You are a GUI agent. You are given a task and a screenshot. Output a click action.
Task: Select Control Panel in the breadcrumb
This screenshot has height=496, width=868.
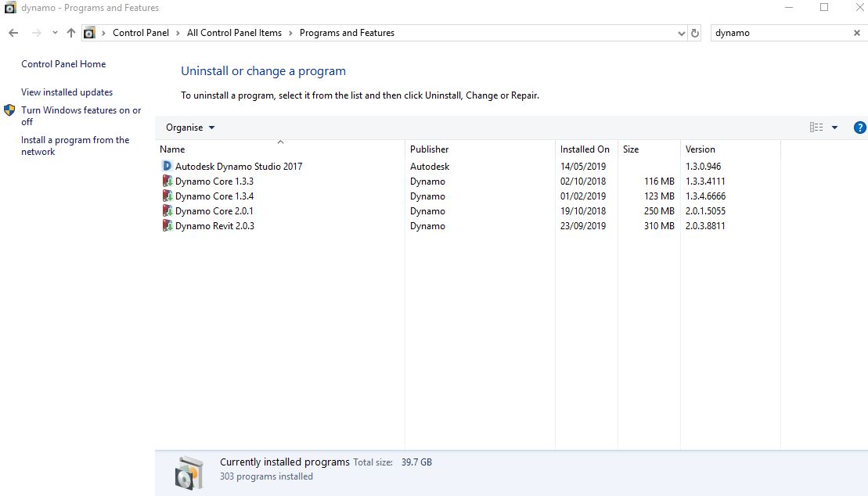tap(141, 33)
